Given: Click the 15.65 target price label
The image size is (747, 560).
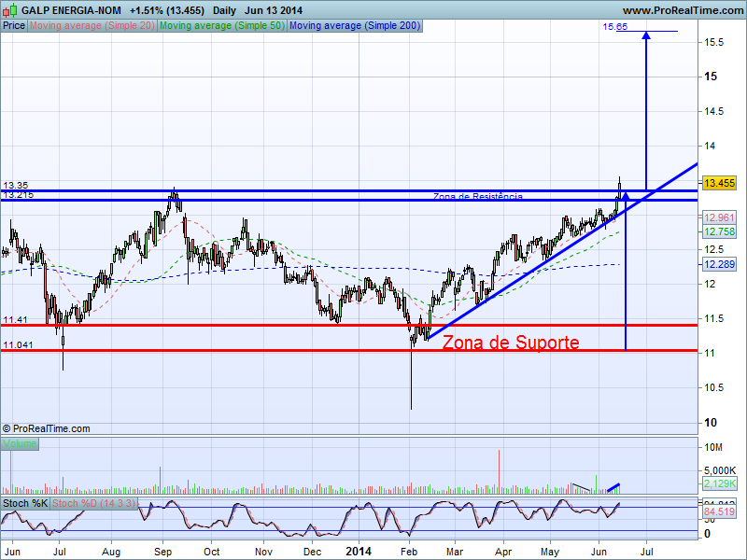Looking at the screenshot, I should tap(615, 27).
